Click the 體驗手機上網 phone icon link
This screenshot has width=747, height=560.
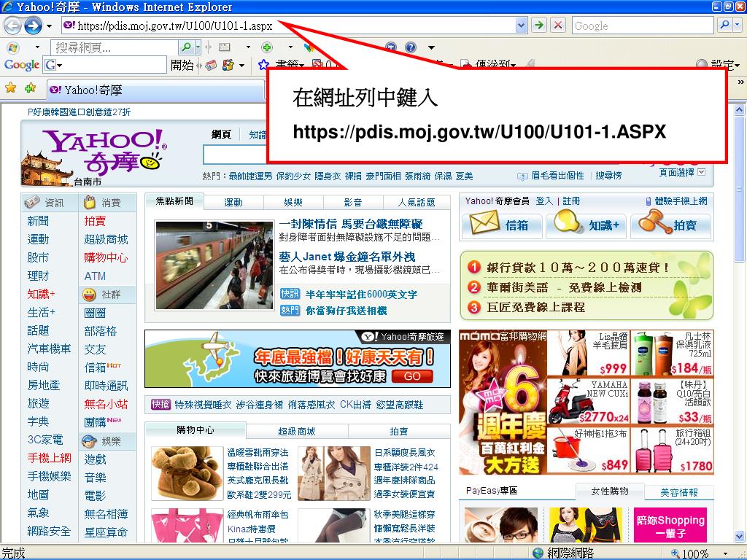tap(676, 201)
